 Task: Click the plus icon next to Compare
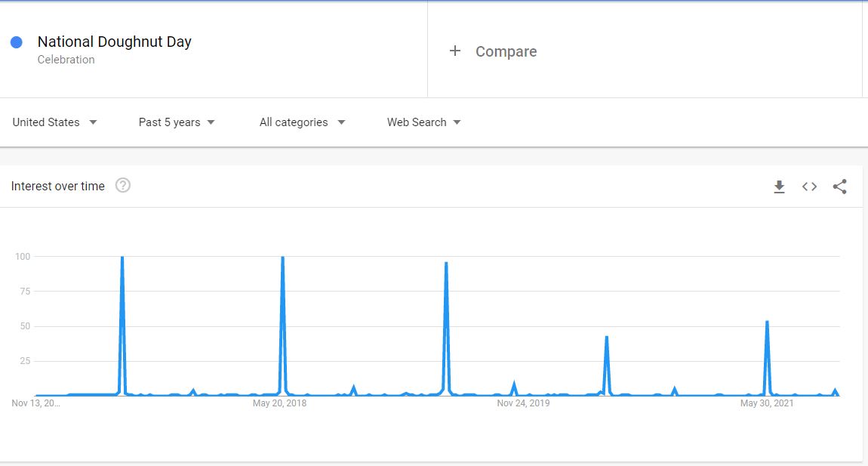pos(454,51)
